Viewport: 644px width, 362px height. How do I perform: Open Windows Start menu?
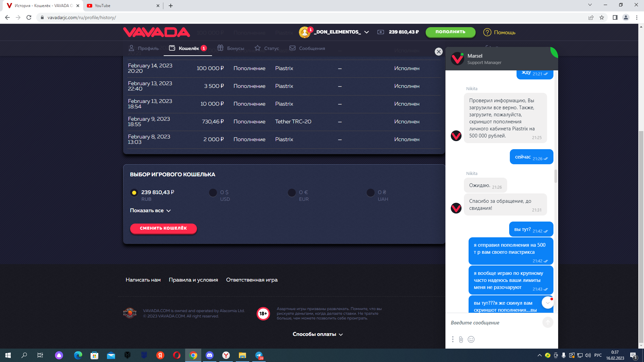coord(8,355)
